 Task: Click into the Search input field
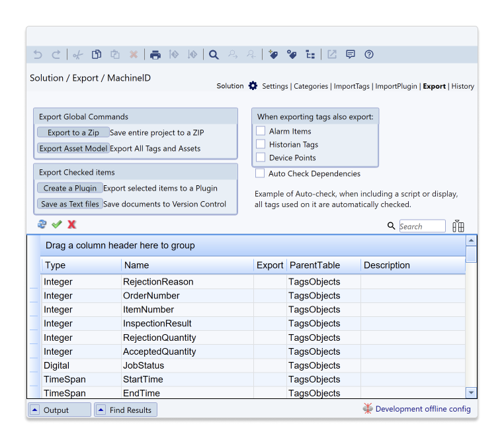click(x=422, y=226)
